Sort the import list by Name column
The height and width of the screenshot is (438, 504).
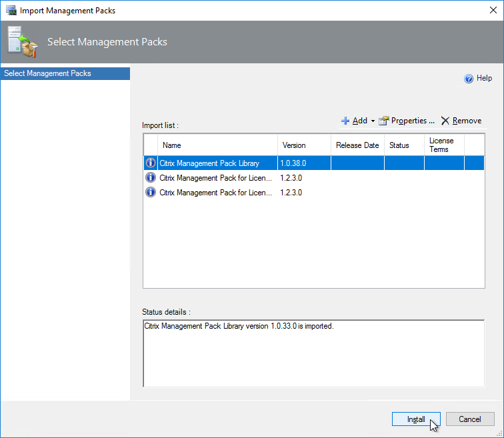217,145
